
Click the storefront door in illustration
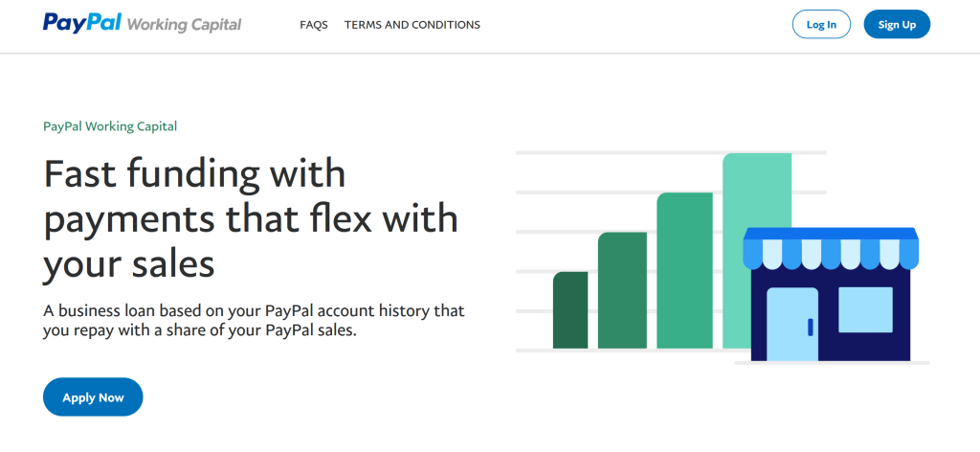coord(792,324)
